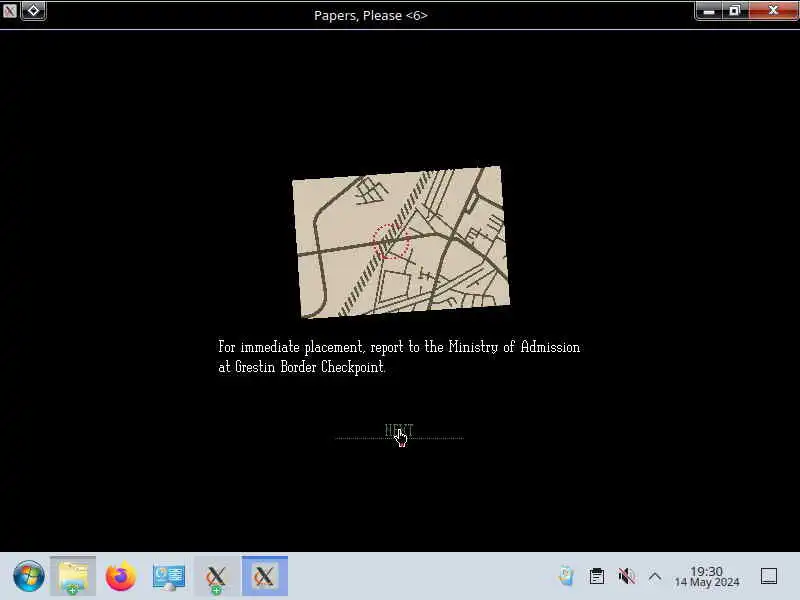This screenshot has height=600, width=800.
Task: Select the active Papers, Please taskbar entry
Action: [x=265, y=577]
